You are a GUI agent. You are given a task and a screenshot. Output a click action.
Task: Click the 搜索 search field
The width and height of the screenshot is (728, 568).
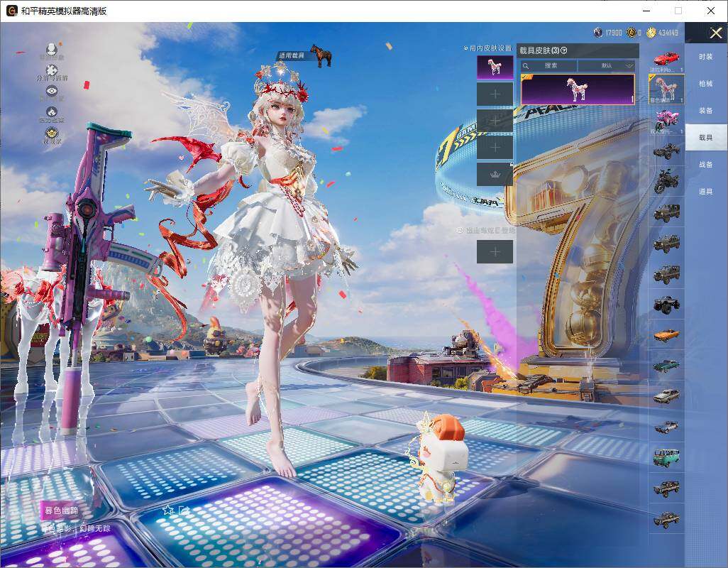[548, 65]
